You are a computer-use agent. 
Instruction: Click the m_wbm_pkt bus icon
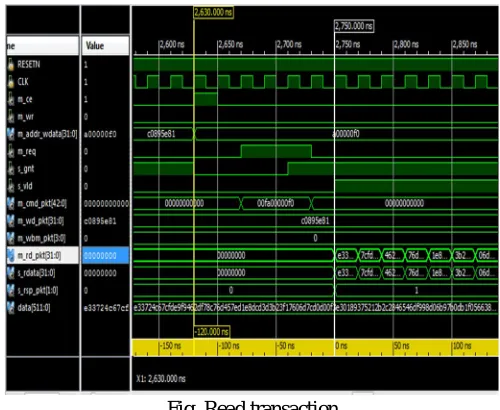(11, 238)
